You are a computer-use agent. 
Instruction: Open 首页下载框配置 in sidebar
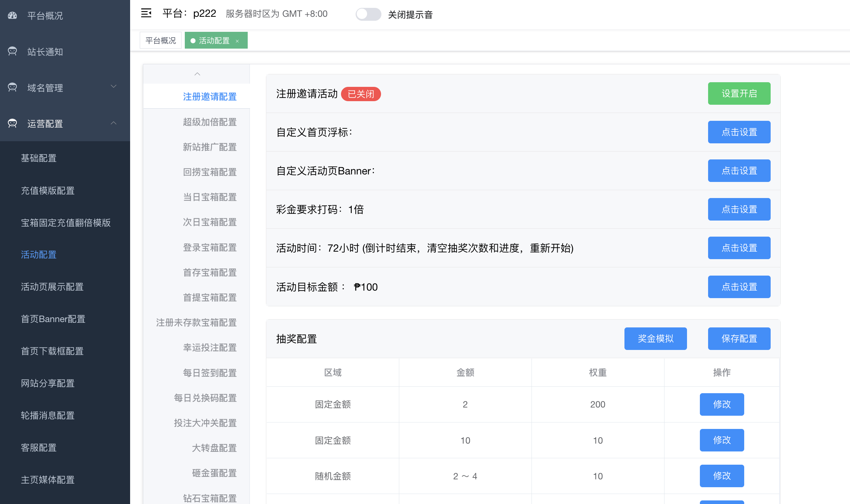pyautogui.click(x=52, y=351)
